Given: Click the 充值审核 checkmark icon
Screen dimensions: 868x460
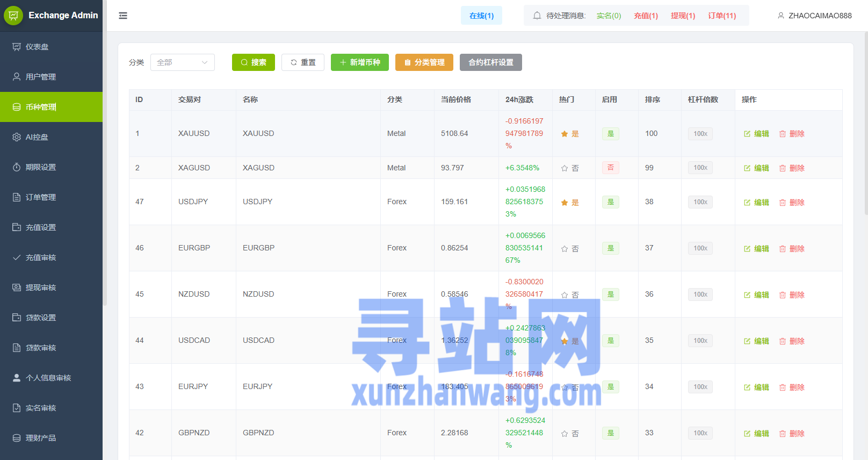Looking at the screenshot, I should (x=17, y=257).
